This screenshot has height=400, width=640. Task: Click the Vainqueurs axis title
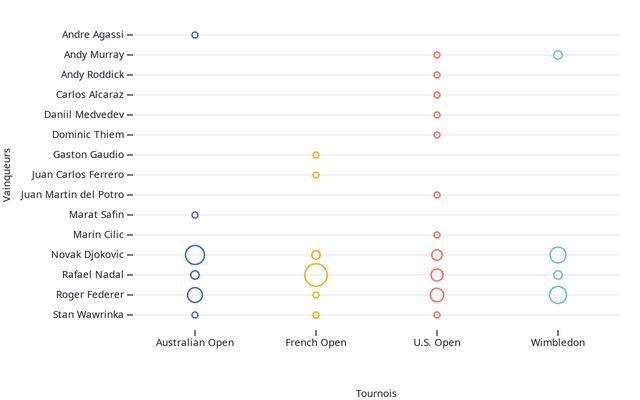[8, 175]
